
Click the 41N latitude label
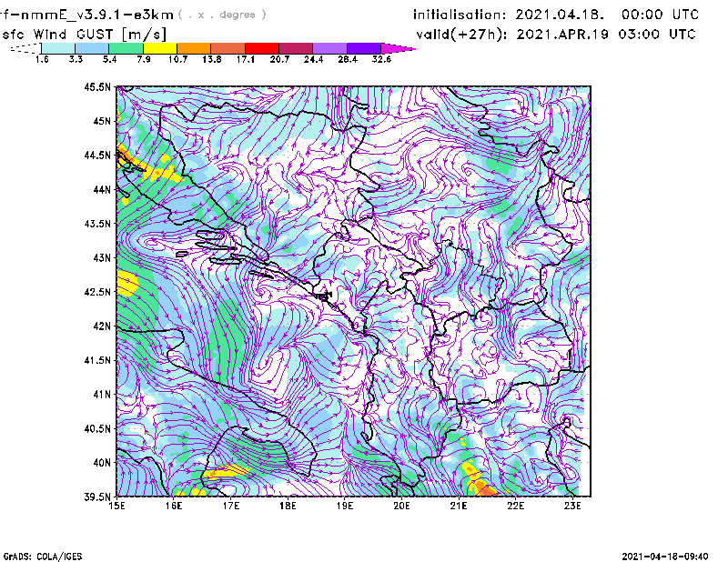[x=102, y=394]
